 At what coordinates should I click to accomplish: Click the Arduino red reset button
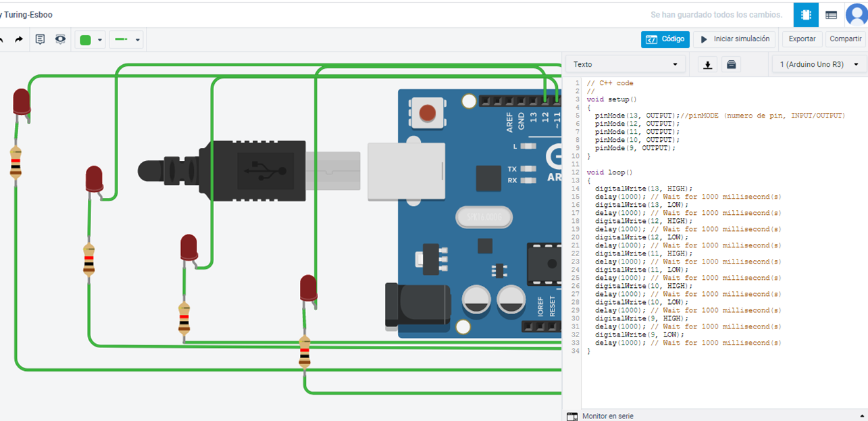click(x=428, y=112)
